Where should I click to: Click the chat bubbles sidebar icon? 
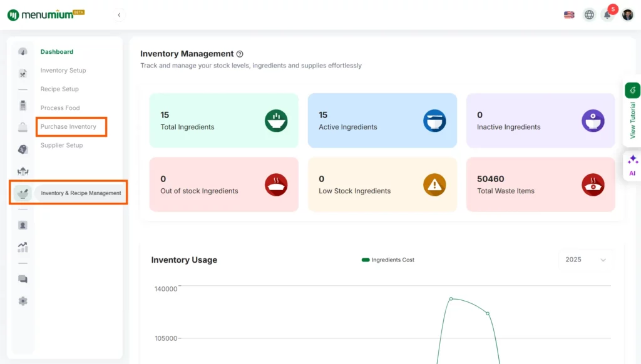[23, 279]
